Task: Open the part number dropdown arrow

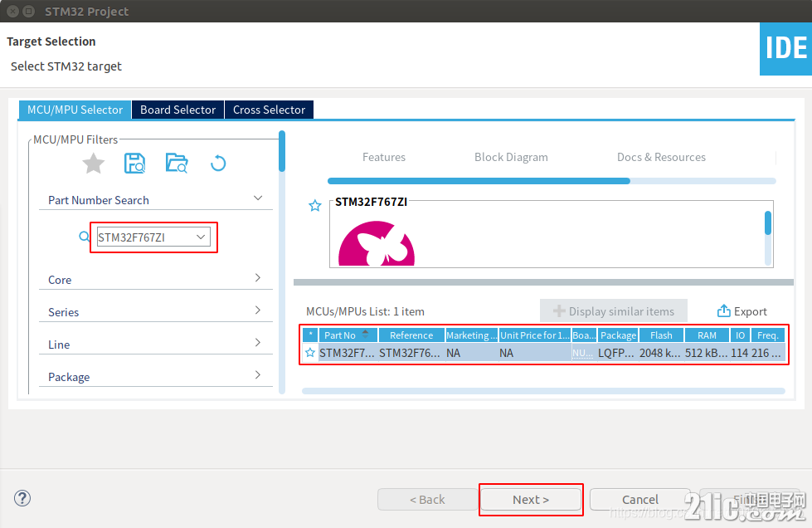Action: tap(201, 237)
